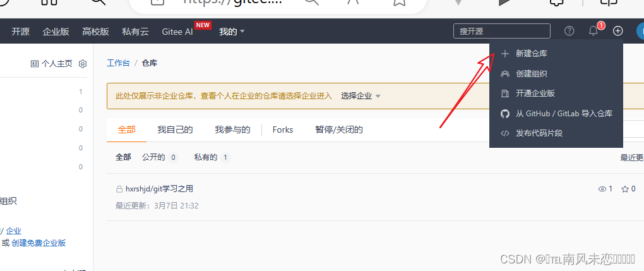Click the GitHub logo icon in menu
Image resolution: width=644 pixels, height=271 pixels.
(x=505, y=114)
